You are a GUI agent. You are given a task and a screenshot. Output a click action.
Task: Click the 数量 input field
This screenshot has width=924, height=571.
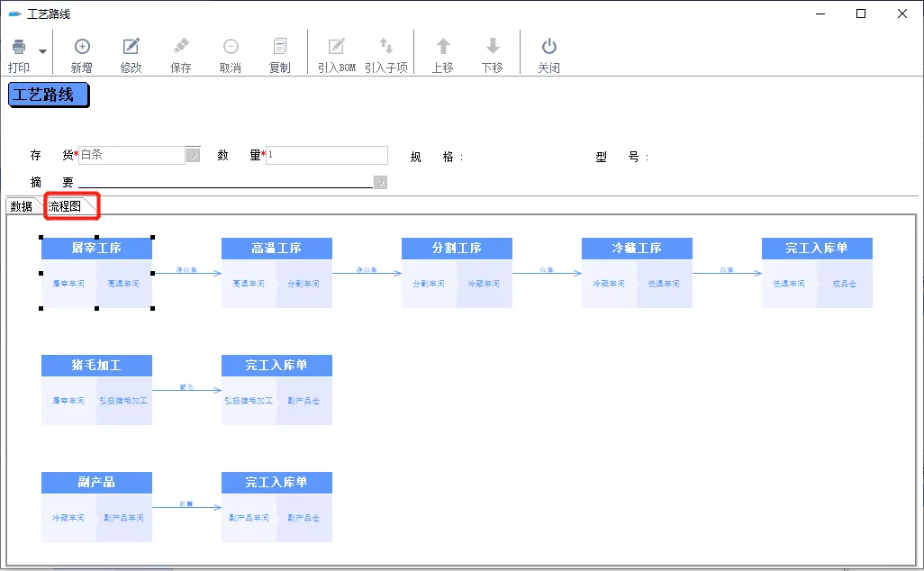[x=327, y=155]
